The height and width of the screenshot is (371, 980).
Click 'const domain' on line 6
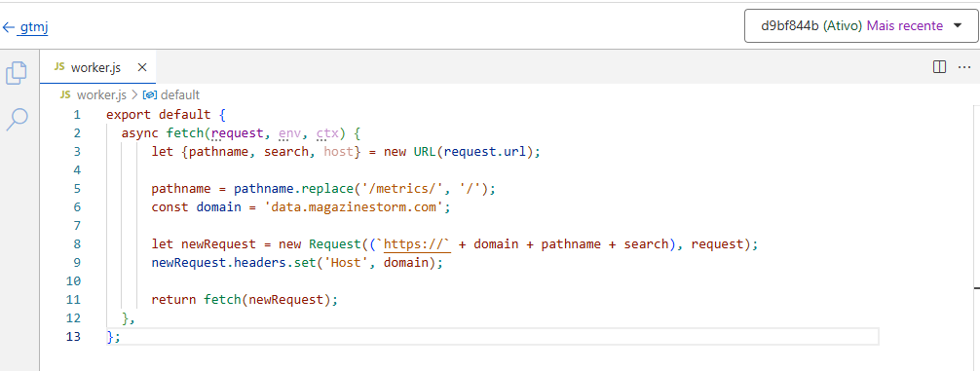pyautogui.click(x=196, y=207)
